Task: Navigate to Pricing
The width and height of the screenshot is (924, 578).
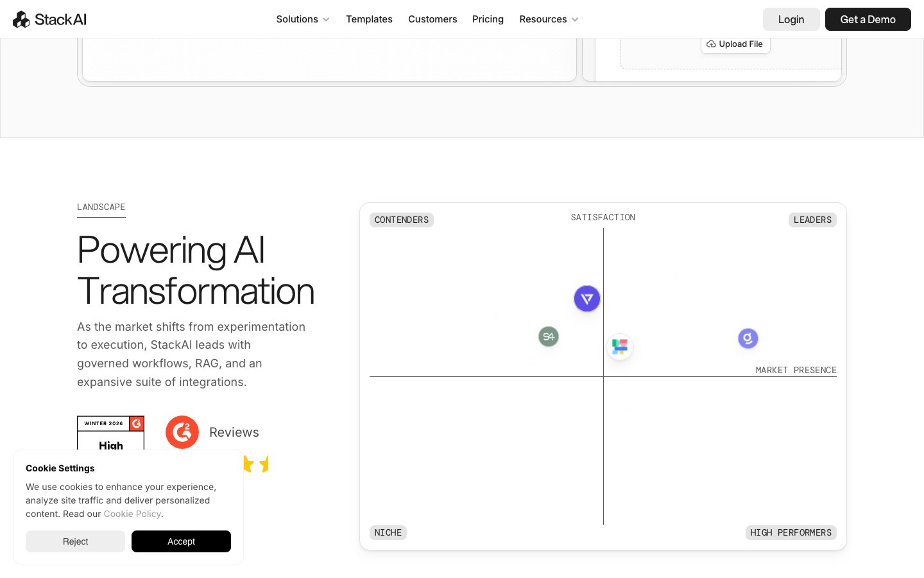Action: pos(488,19)
